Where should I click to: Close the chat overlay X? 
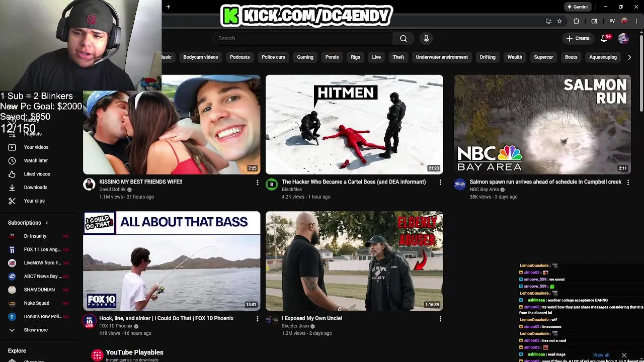(624, 355)
